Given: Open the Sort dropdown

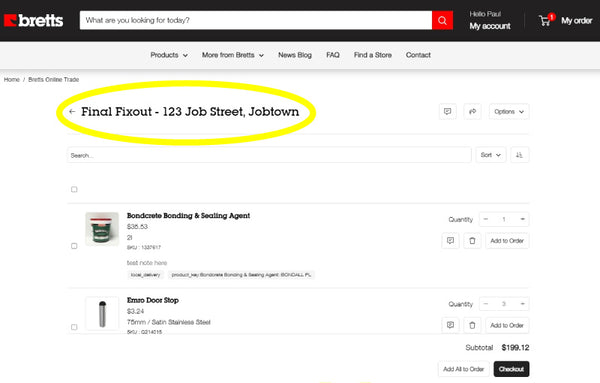Looking at the screenshot, I should point(491,155).
